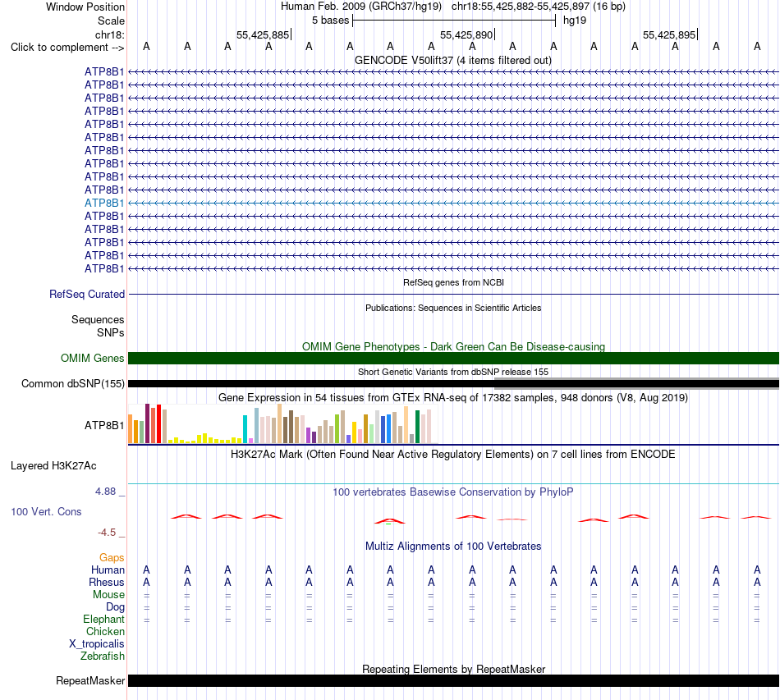The image size is (780, 700).
Task: Click the 'chr18:' ruler label
Action: 110,34
